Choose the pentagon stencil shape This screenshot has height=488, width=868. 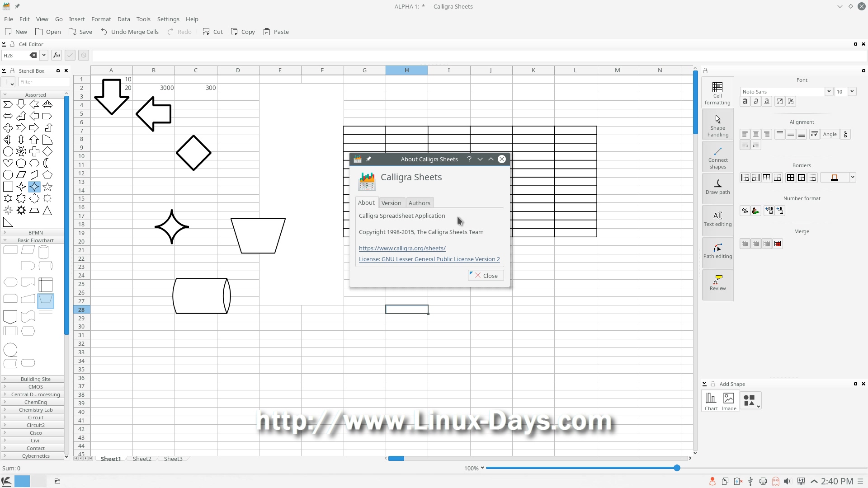[x=47, y=175]
